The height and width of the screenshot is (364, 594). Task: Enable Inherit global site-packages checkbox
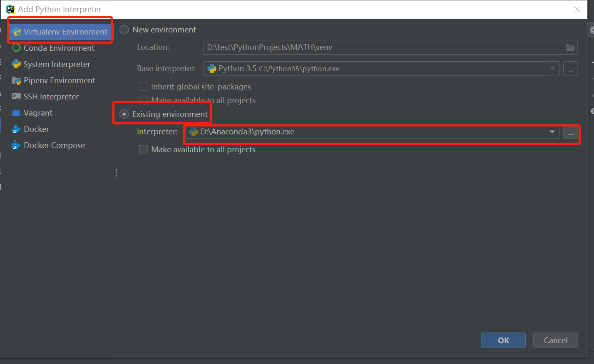click(x=143, y=87)
